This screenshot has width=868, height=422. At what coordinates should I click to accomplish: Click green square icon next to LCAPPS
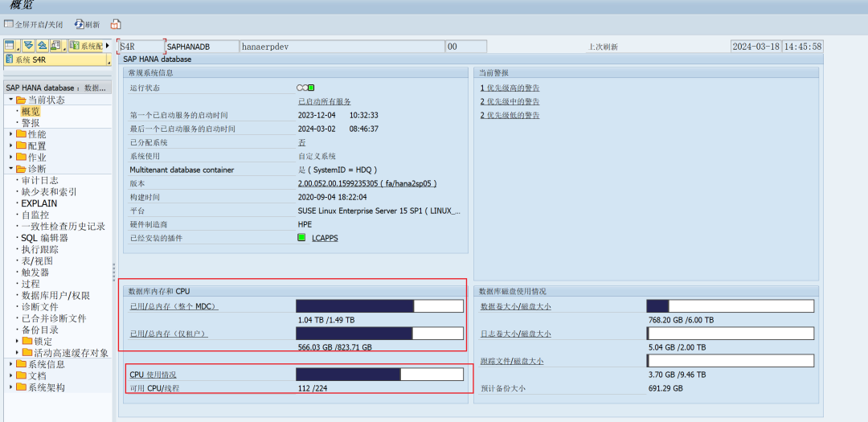[301, 238]
